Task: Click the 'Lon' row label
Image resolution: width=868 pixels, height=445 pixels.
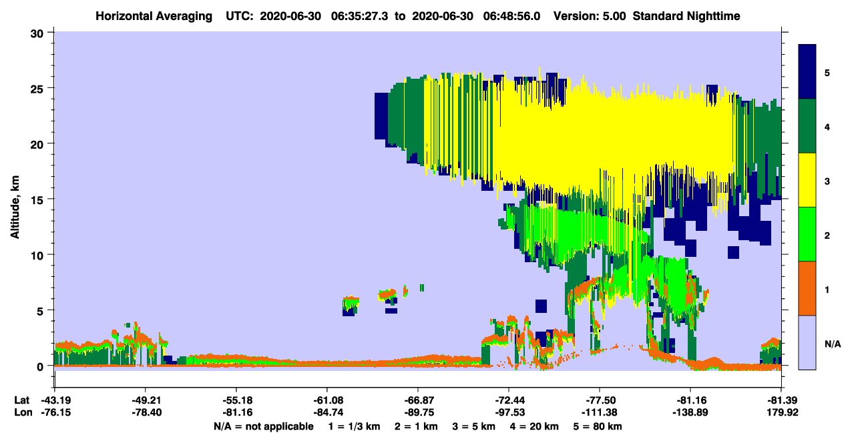Action: (x=22, y=413)
